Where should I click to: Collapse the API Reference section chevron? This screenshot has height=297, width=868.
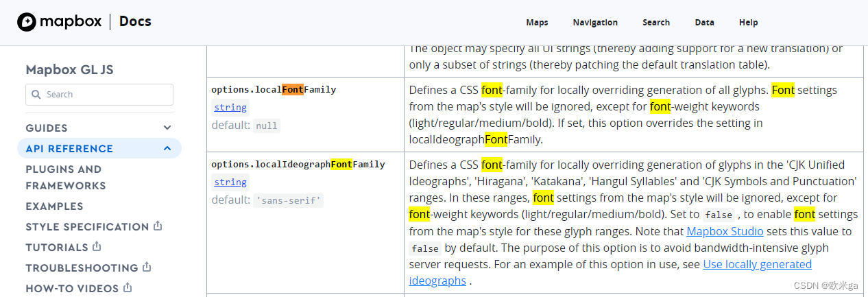tap(167, 148)
